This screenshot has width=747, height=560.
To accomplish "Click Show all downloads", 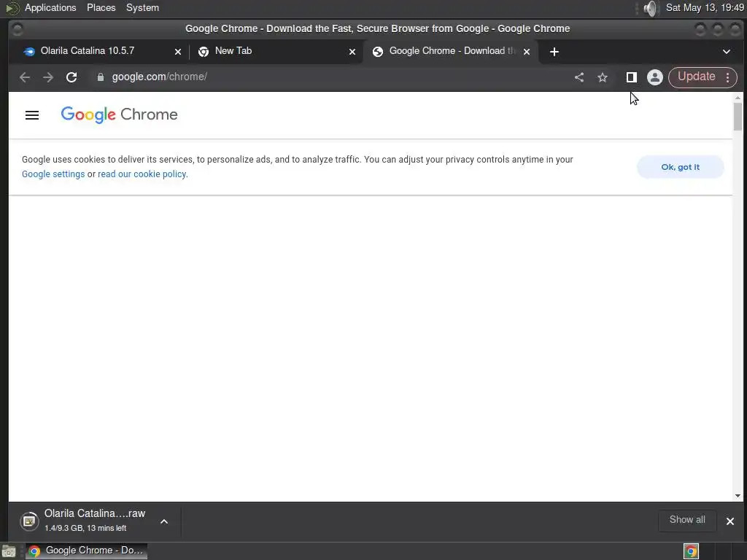I will (x=687, y=520).
